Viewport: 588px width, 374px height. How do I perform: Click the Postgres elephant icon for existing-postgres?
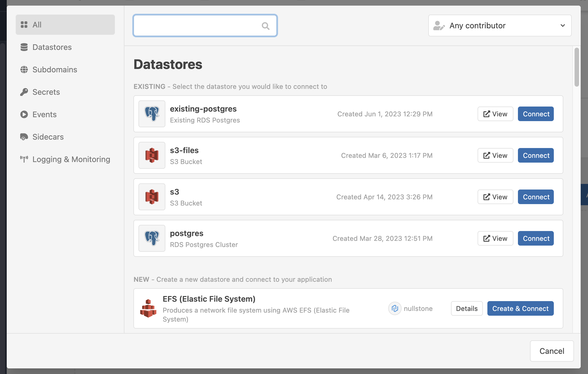tap(152, 114)
